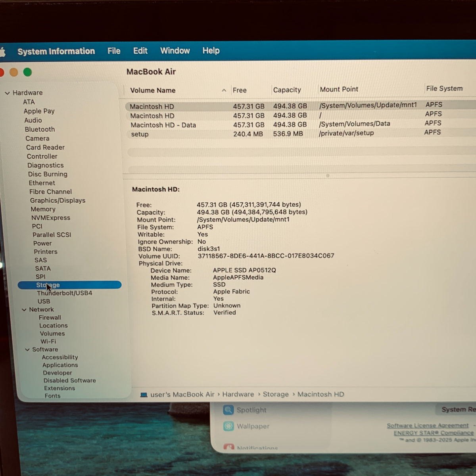Viewport: 476px width, 476px height.
Task: Select PCI in the sidebar
Action: (x=37, y=226)
